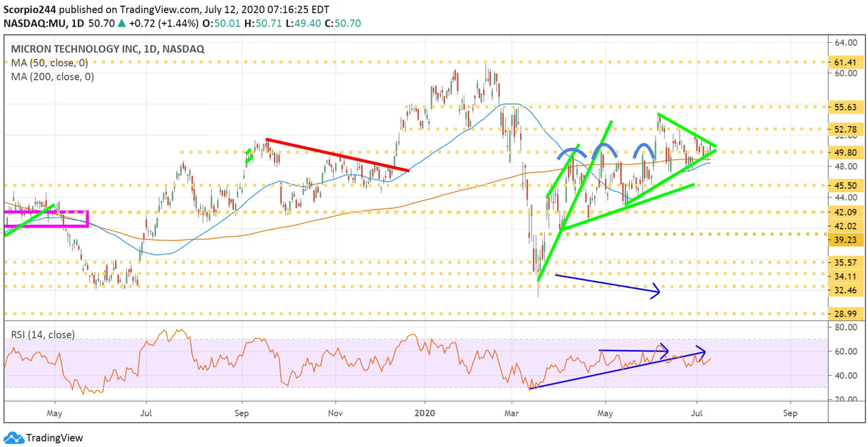868x447 pixels.
Task: Click the 20.00 RSI axis label
Action: (845, 399)
